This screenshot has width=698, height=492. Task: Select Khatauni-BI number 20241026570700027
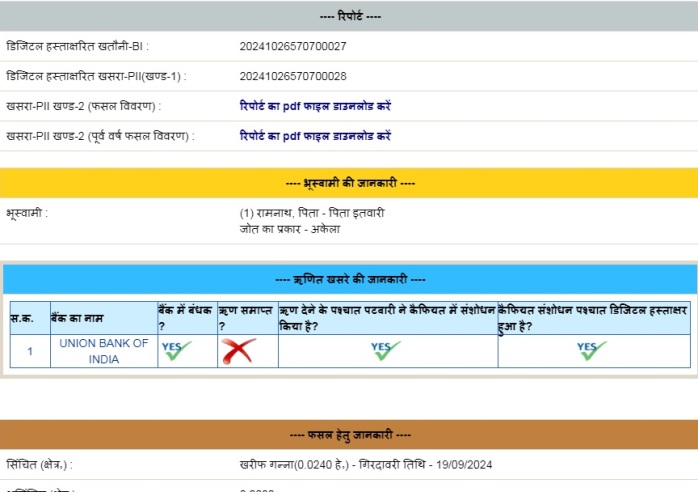point(293,46)
